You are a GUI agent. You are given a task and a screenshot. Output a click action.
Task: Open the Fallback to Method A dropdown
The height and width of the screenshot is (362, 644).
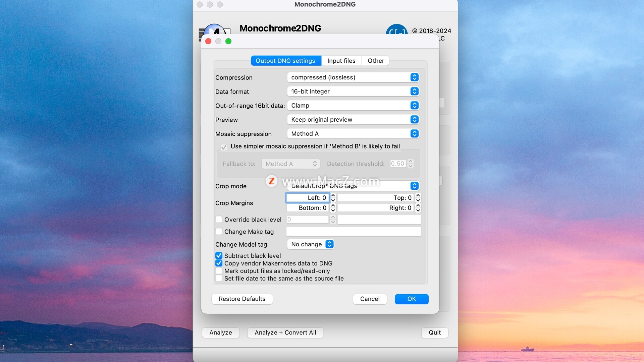pos(291,164)
